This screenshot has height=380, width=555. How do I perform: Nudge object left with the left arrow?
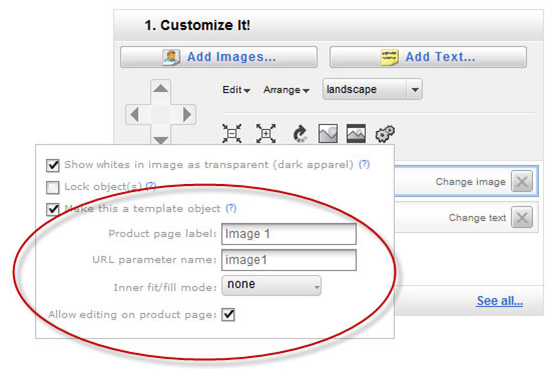(135, 115)
